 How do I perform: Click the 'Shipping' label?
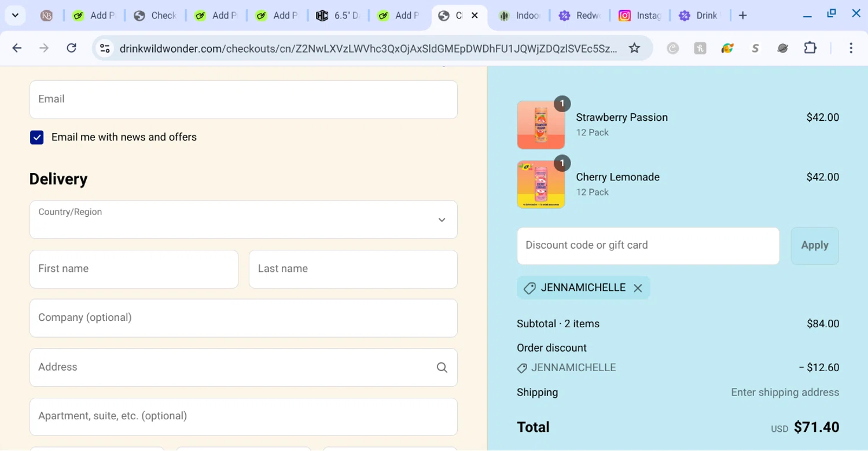(537, 393)
